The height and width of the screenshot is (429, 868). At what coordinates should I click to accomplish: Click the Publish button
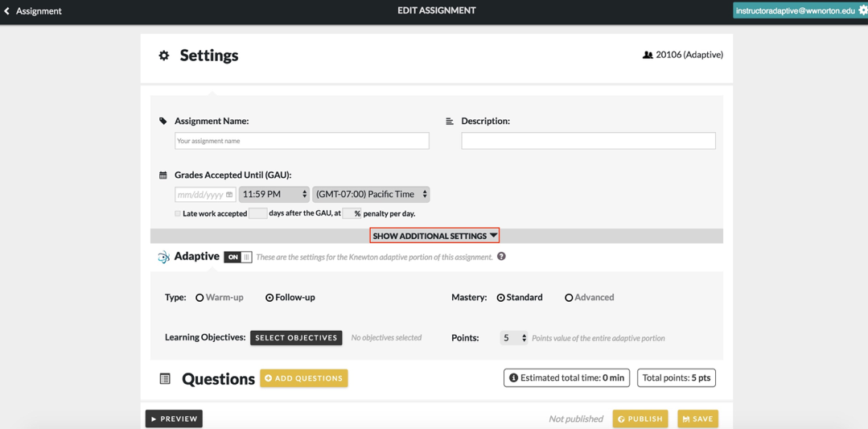pos(640,419)
